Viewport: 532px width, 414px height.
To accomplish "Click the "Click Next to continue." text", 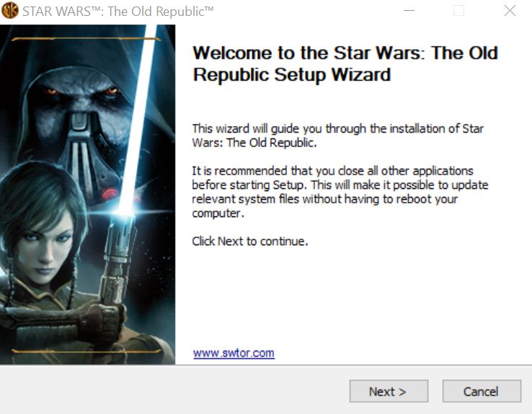I will (250, 241).
